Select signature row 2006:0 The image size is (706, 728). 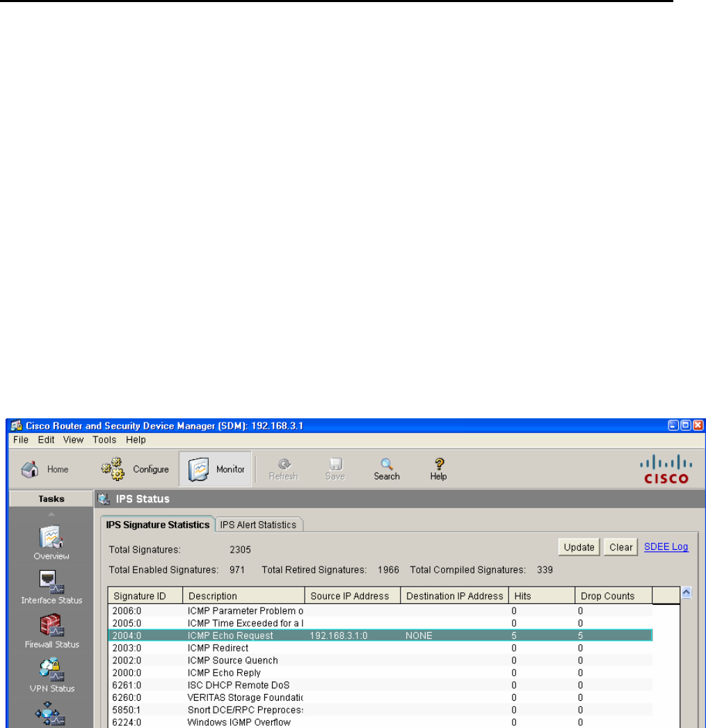coord(380,611)
